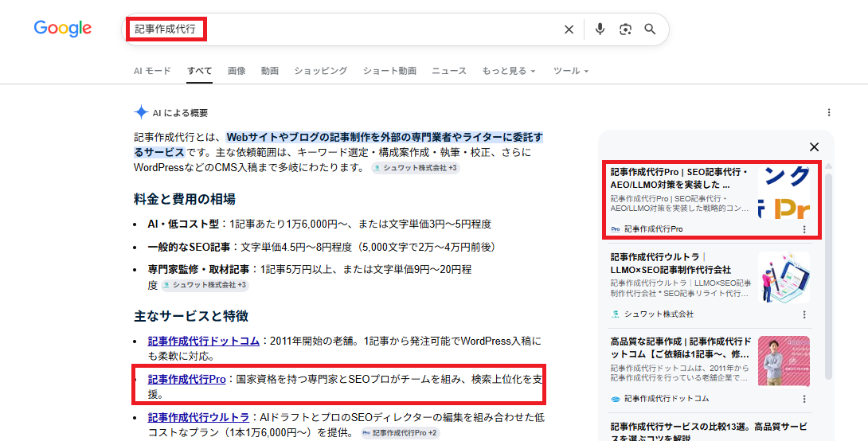
Task: Click 記事作成代行Pro +2 source chip
Action: (400, 433)
